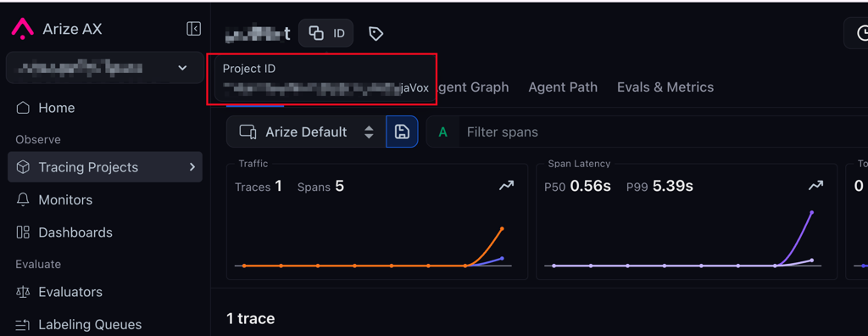Viewport: 868px width, 336px height.
Task: Click the Evaluators scales icon
Action: click(x=23, y=292)
